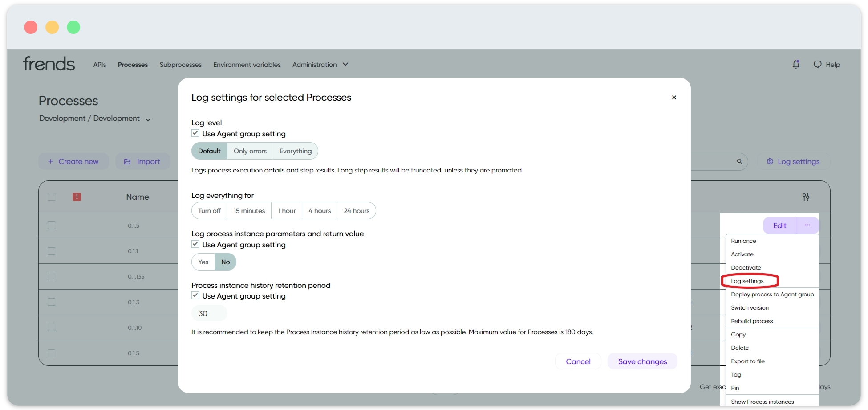868x410 pixels.
Task: Open Help via the chat bubble icon
Action: tap(818, 65)
